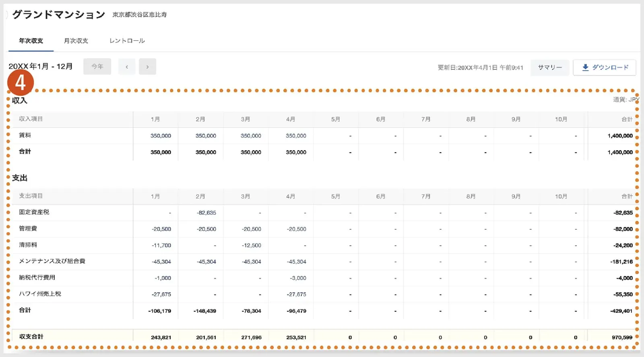Click the 今年 button
Image resolution: width=644 pixels, height=357 pixels.
[97, 66]
